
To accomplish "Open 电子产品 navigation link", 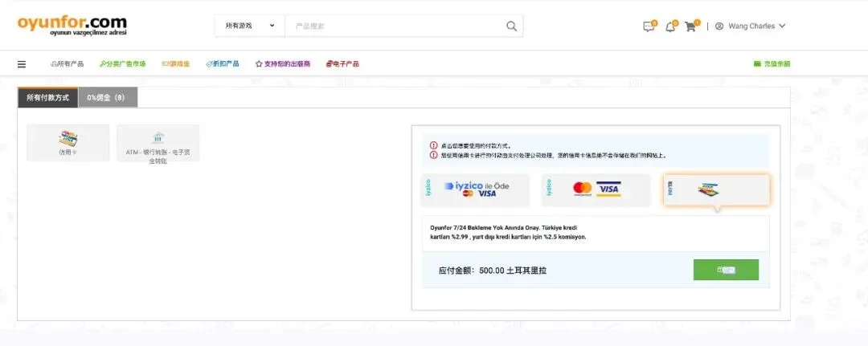I will tap(342, 64).
